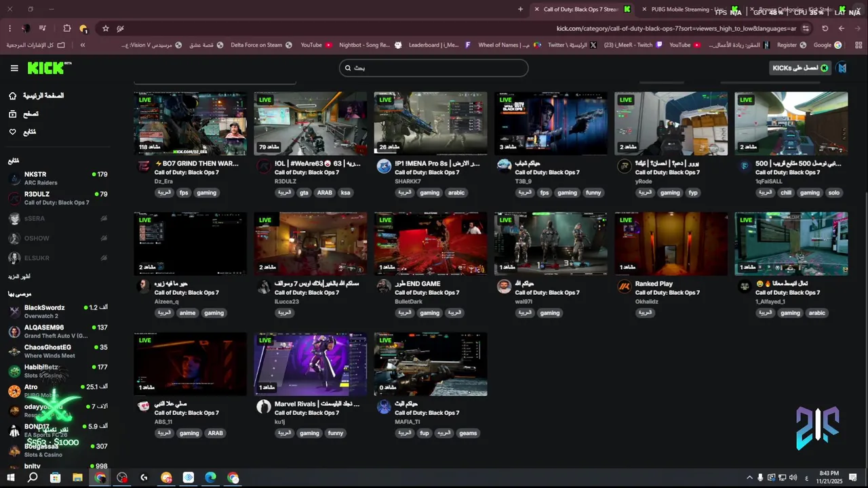Viewport: 868px width, 488px height.
Task: Open END GAME stream title
Action: coord(418,284)
